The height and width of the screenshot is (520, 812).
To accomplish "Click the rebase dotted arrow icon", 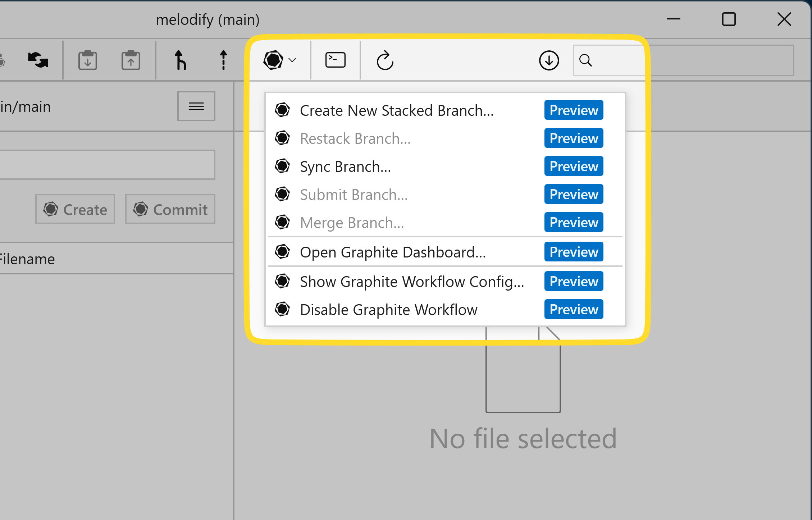I will pyautogui.click(x=223, y=60).
